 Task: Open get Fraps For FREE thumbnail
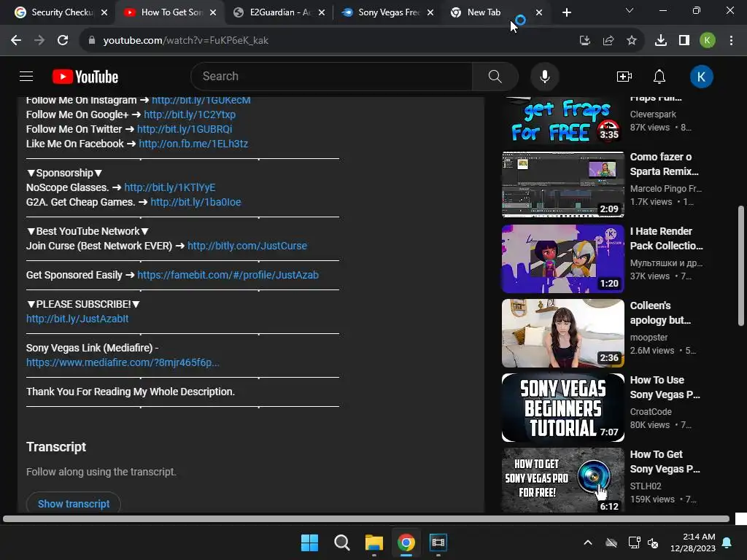click(x=563, y=120)
